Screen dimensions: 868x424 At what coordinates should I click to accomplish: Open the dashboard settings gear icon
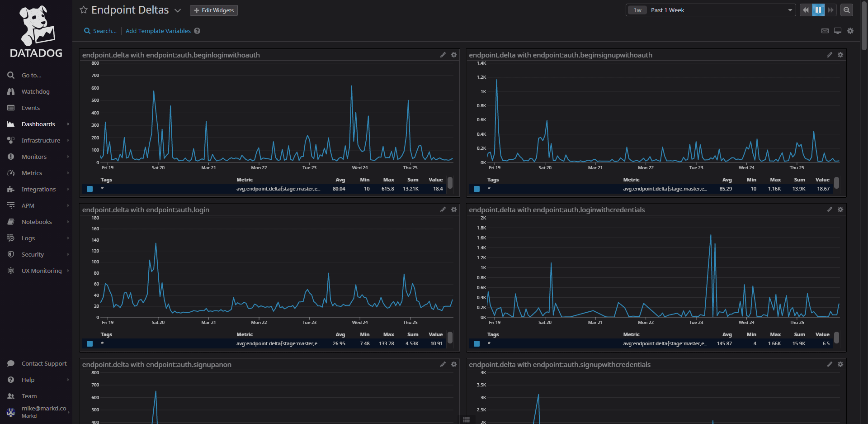(850, 31)
